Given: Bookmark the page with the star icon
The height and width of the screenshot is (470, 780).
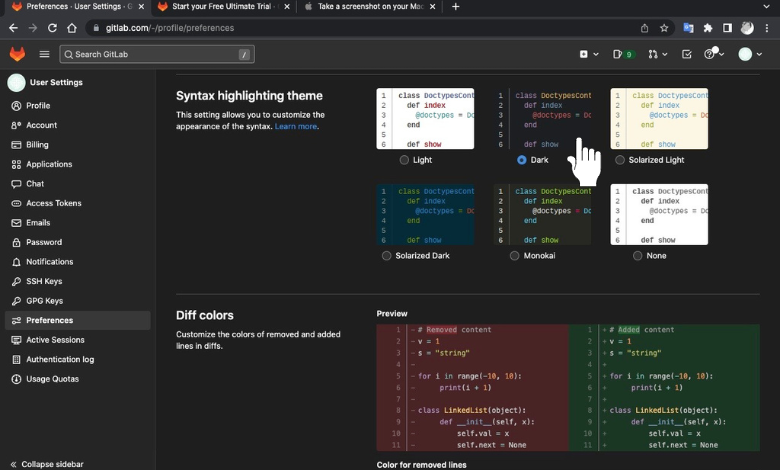Looking at the screenshot, I should coord(664,28).
